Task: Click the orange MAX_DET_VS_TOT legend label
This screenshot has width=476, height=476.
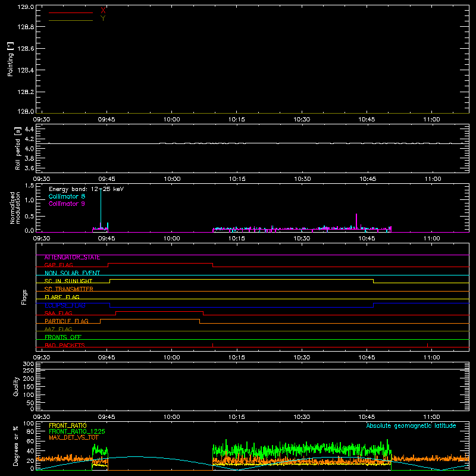Action: click(x=74, y=437)
